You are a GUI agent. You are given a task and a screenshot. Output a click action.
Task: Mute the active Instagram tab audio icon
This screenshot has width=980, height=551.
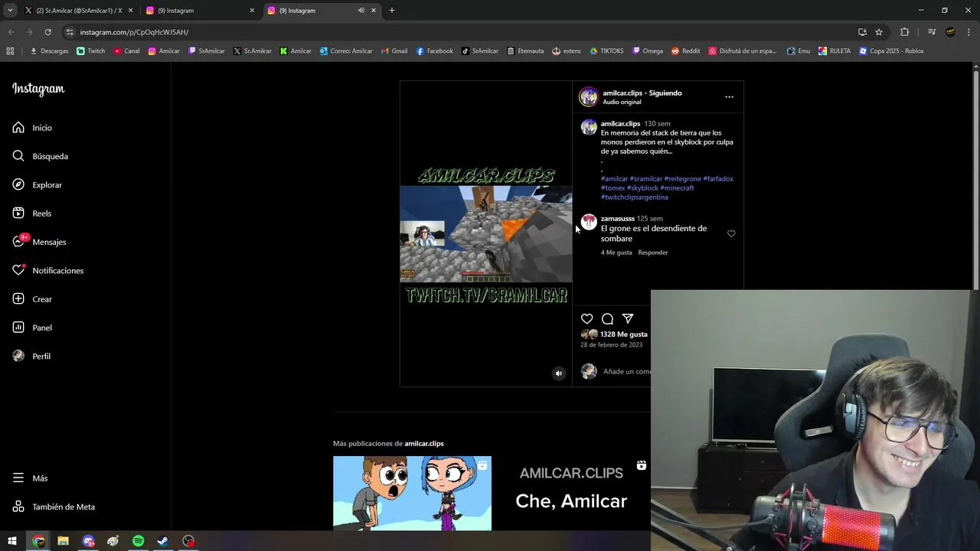pos(361,11)
